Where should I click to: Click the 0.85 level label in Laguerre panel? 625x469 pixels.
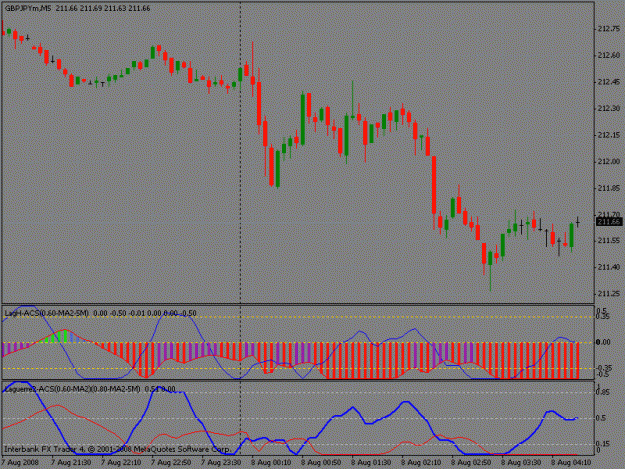(602, 392)
